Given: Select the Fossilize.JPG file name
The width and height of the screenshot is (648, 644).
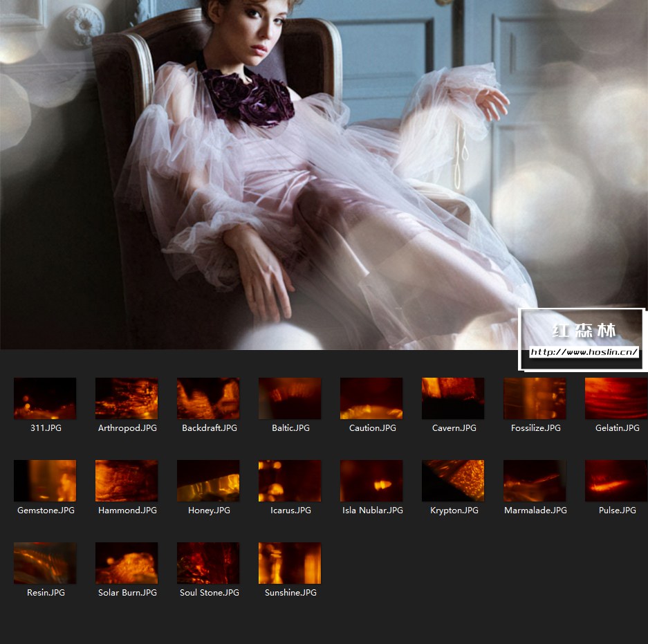Looking at the screenshot, I should [x=535, y=427].
